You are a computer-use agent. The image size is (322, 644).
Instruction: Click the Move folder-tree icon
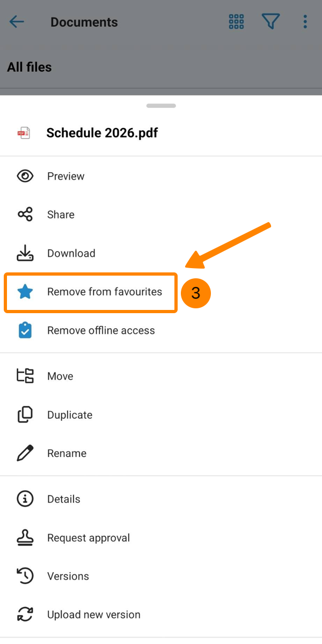[25, 376]
